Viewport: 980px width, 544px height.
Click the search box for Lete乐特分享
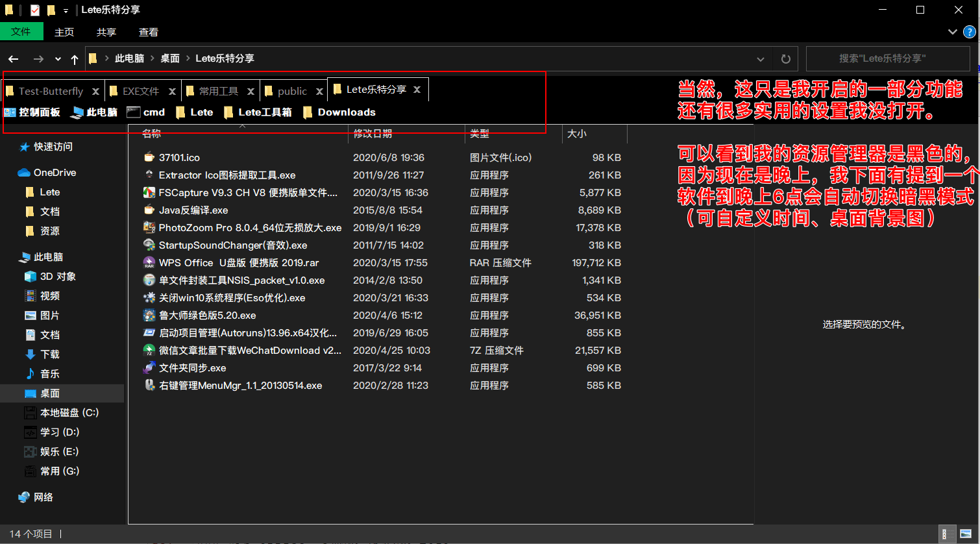click(882, 58)
